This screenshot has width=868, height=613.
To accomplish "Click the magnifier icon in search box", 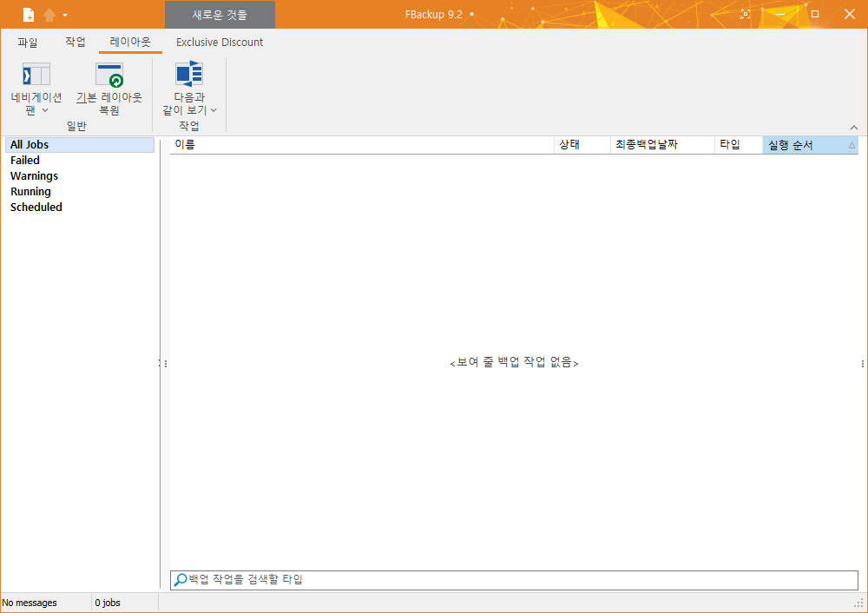I will pyautogui.click(x=181, y=580).
